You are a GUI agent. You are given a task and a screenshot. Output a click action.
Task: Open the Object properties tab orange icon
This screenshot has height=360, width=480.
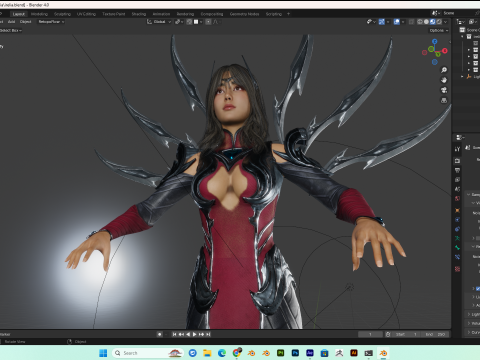pyautogui.click(x=457, y=210)
